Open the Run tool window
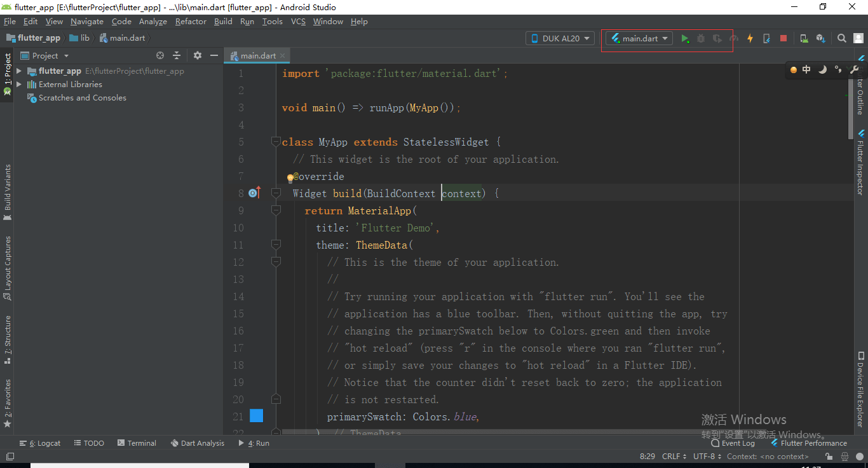Image resolution: width=868 pixels, height=468 pixels. point(254,443)
